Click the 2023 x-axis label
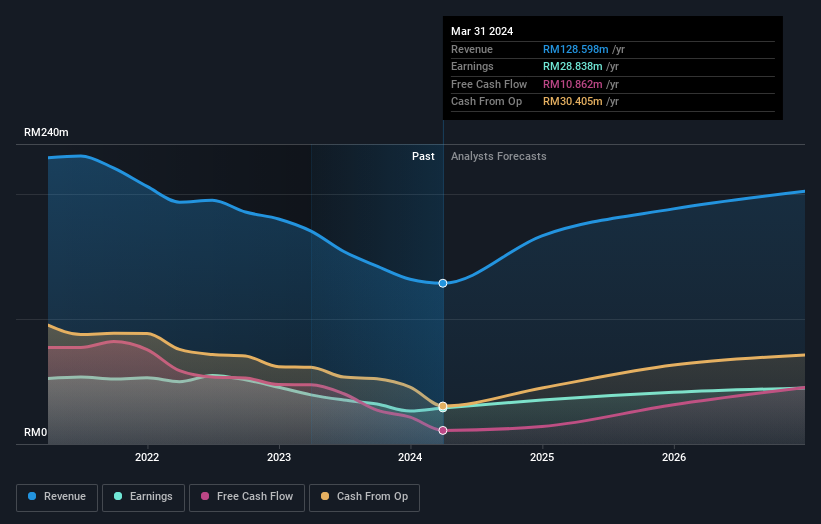Screen dimensions: 821x524 (279, 457)
